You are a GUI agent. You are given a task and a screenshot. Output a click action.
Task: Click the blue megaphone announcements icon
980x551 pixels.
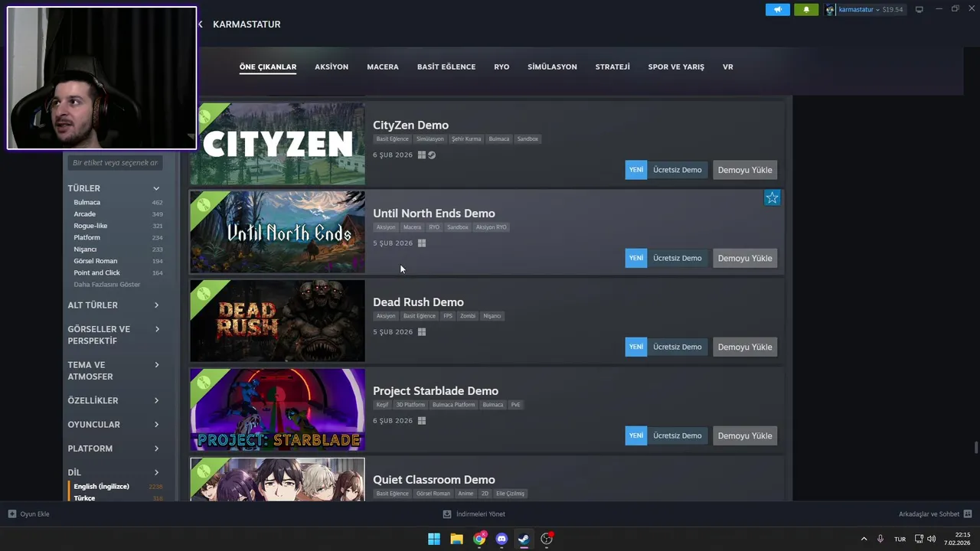tap(777, 10)
